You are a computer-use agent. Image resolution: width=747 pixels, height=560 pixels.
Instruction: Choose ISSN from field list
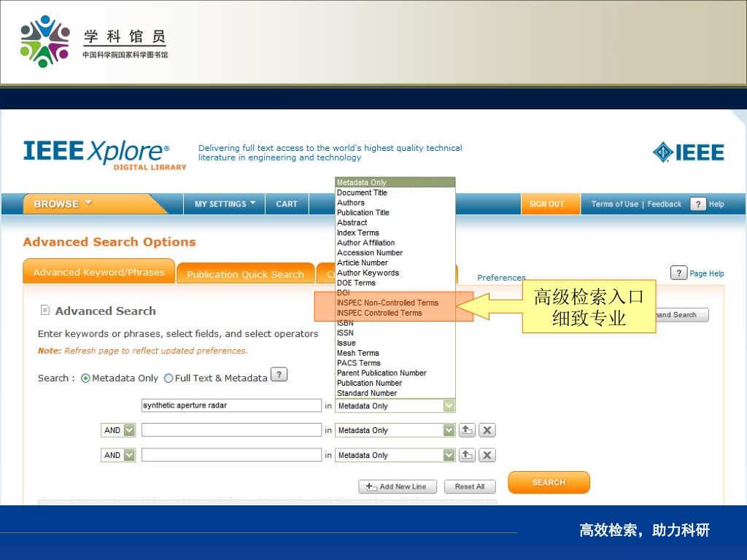pos(395,332)
